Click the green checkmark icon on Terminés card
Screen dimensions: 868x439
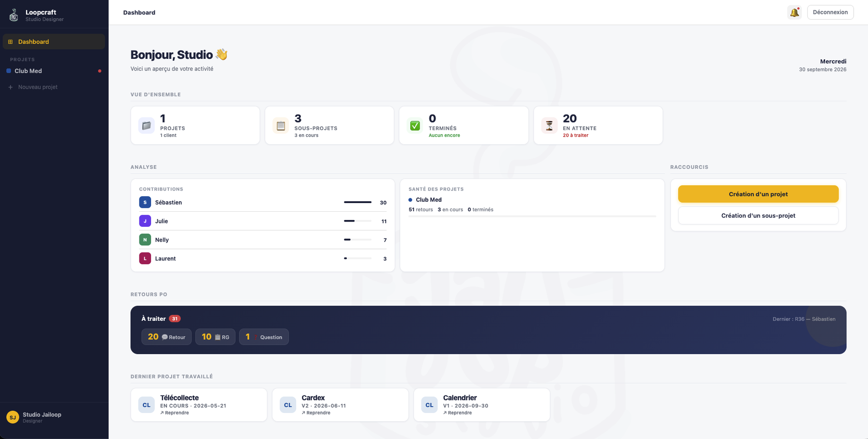click(x=415, y=125)
